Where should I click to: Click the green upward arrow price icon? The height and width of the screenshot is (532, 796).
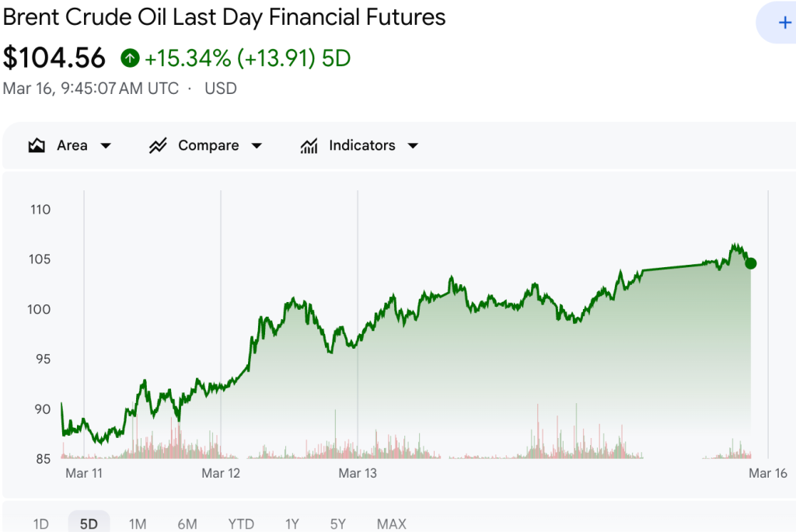130,57
